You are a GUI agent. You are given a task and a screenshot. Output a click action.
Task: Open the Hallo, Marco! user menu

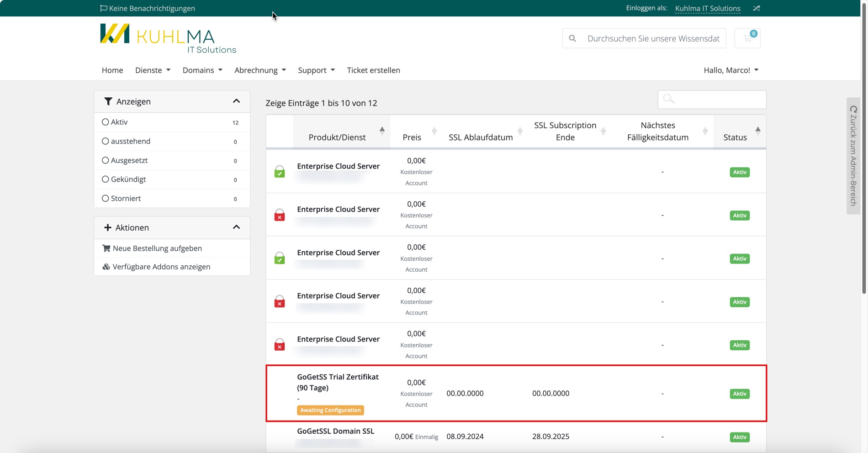[731, 70]
